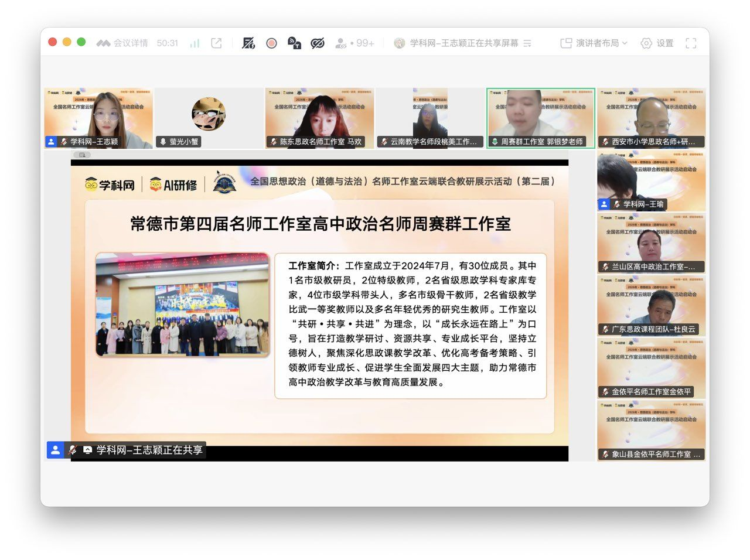Viewport: 750px width, 560px height.
Task: Click the 学科网 logo on the slide
Action: [x=110, y=185]
